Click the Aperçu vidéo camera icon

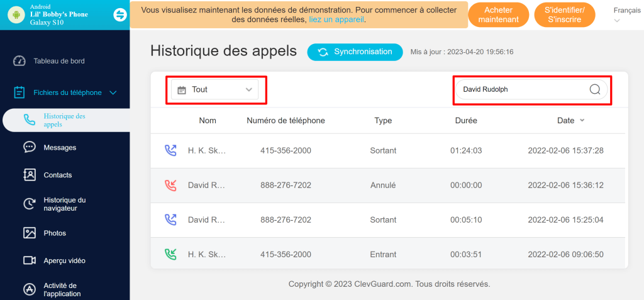click(30, 260)
